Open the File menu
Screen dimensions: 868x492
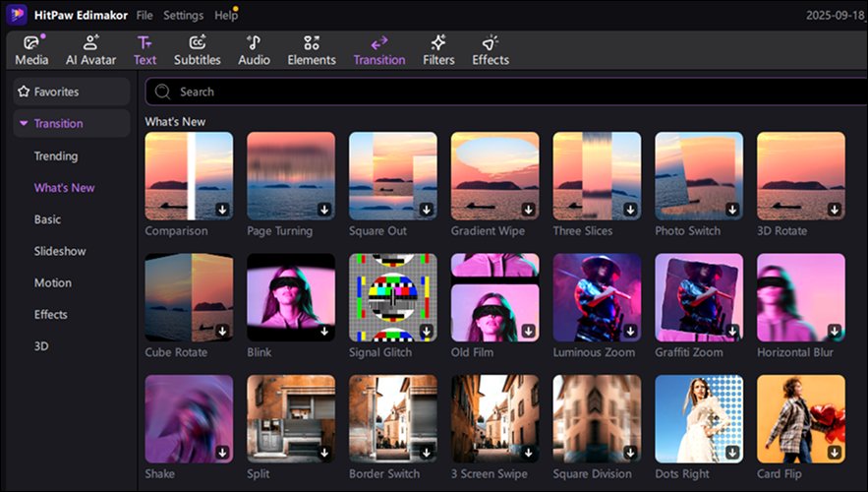[145, 16]
